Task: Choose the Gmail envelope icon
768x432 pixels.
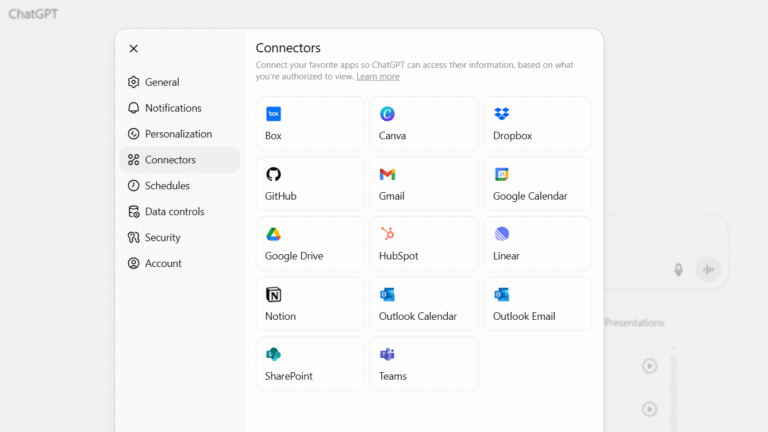Action: tap(387, 174)
